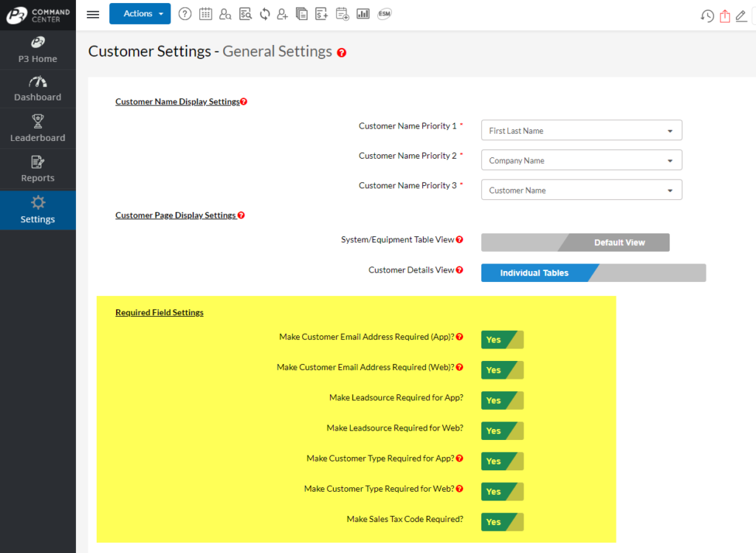Open the new invoice icon
Image resolution: width=756 pixels, height=553 pixels.
tap(321, 14)
